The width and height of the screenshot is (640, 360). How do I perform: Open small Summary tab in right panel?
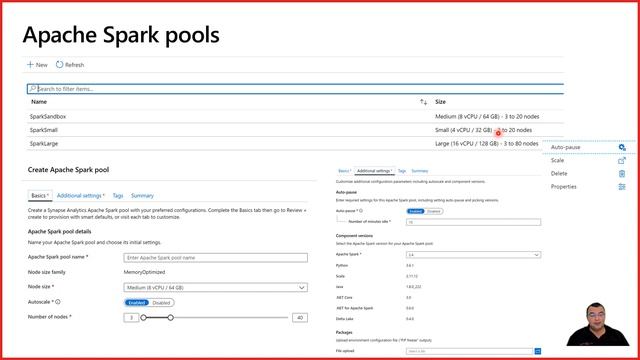(x=420, y=171)
